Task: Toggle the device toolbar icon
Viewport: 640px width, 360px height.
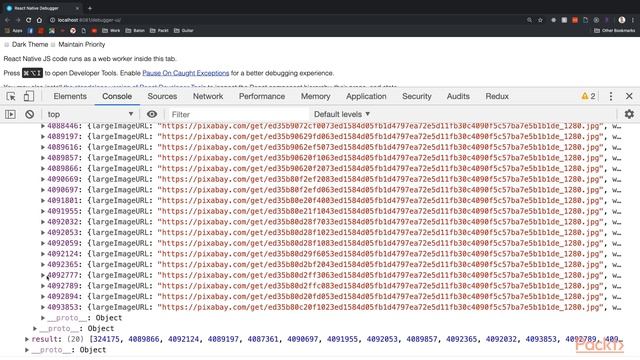Action: click(x=29, y=96)
